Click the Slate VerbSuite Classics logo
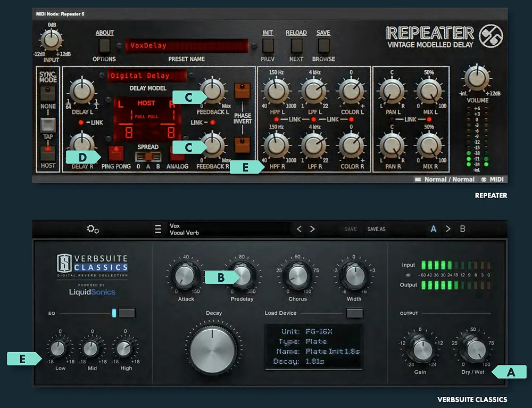This screenshot has height=408, width=532. pyautogui.click(x=92, y=265)
